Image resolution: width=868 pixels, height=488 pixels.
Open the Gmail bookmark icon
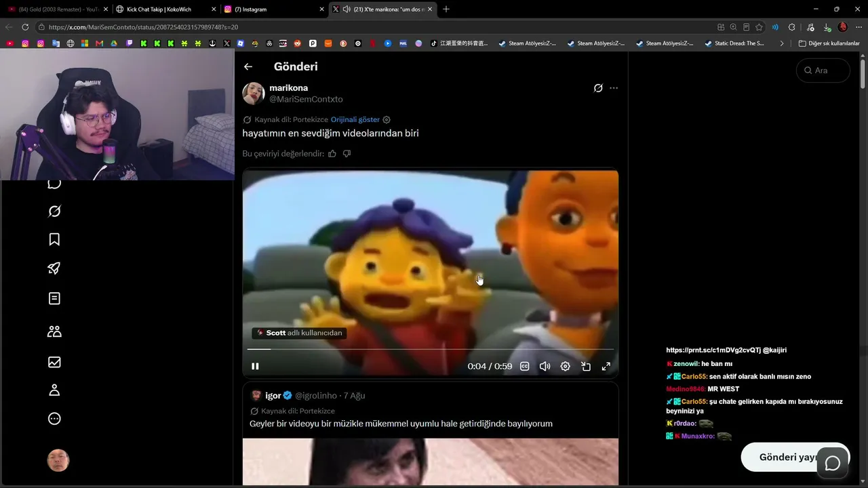coord(100,43)
